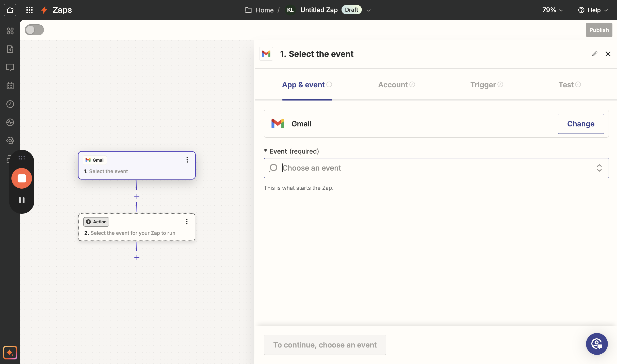Open the Gmail step three-dot menu

[187, 160]
